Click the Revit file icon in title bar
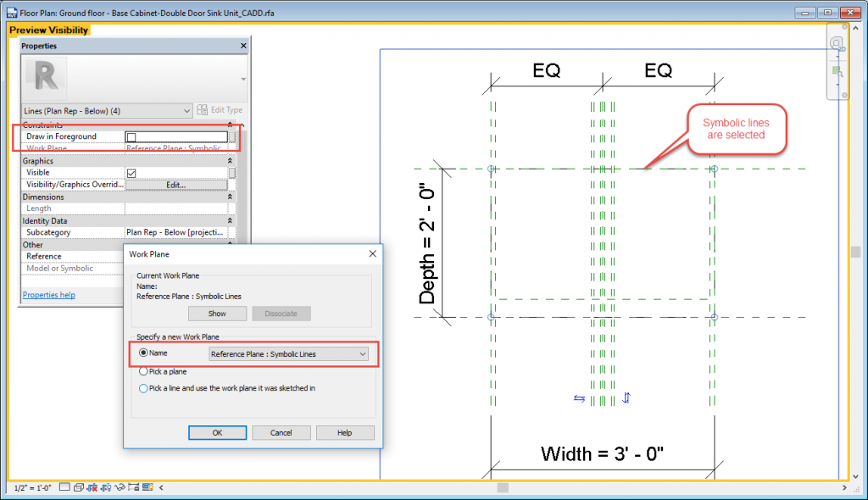 click(12, 13)
